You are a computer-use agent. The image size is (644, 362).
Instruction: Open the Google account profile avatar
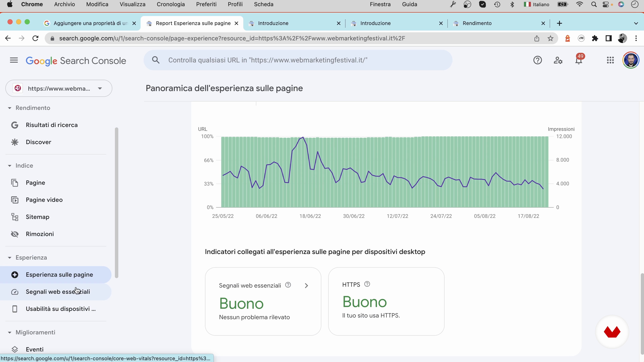631,60
